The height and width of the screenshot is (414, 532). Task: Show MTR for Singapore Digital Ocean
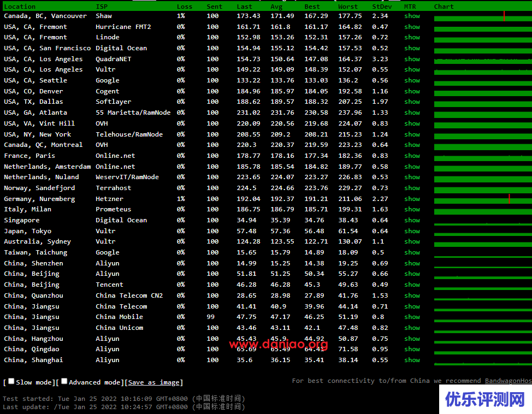coord(412,220)
